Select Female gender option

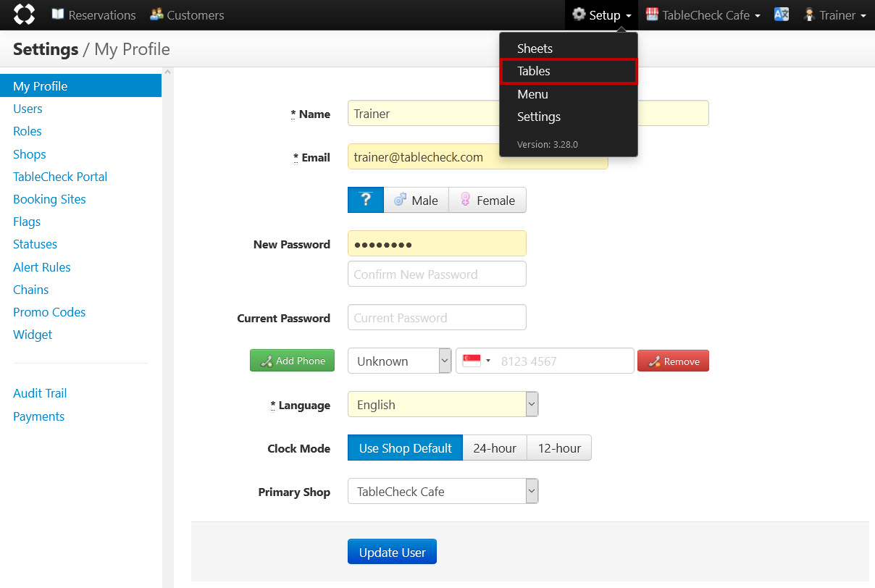[x=487, y=200]
